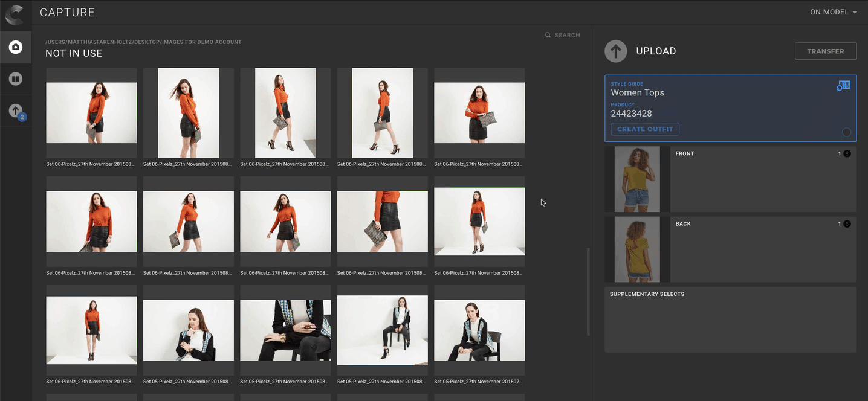Select the seated model on chair thumbnail

[382, 330]
